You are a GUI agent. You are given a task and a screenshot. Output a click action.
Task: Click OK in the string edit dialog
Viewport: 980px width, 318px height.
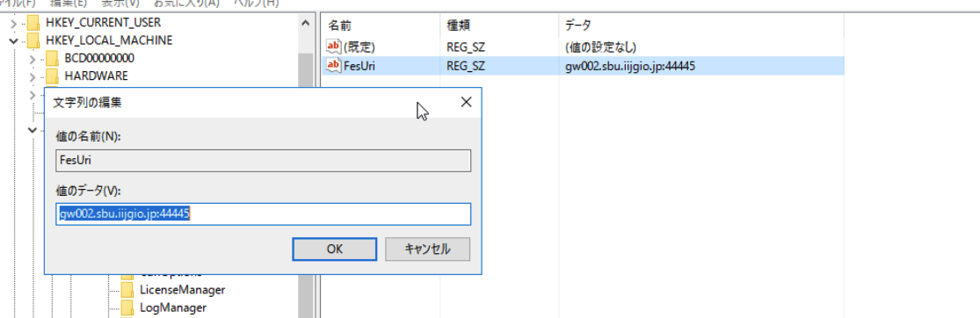tap(334, 249)
